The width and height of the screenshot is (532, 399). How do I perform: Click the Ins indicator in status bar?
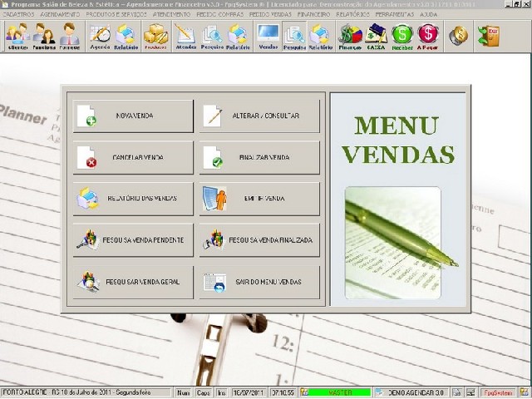coord(222,392)
